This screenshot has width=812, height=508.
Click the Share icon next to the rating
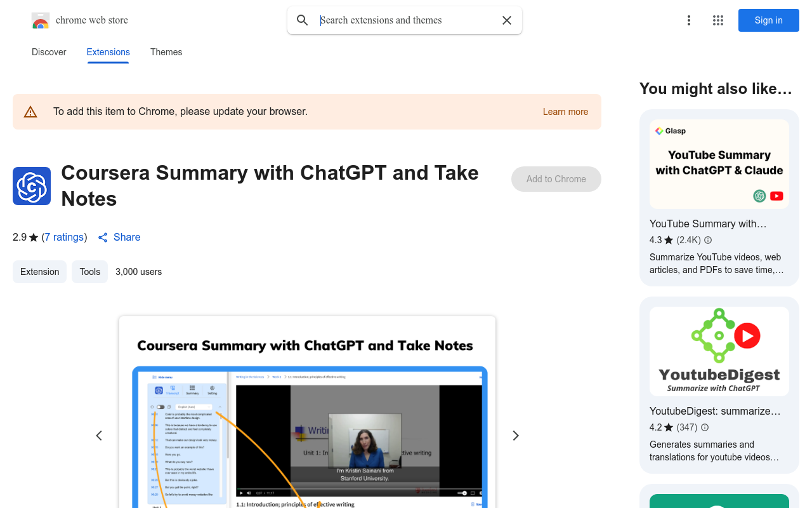pos(103,237)
